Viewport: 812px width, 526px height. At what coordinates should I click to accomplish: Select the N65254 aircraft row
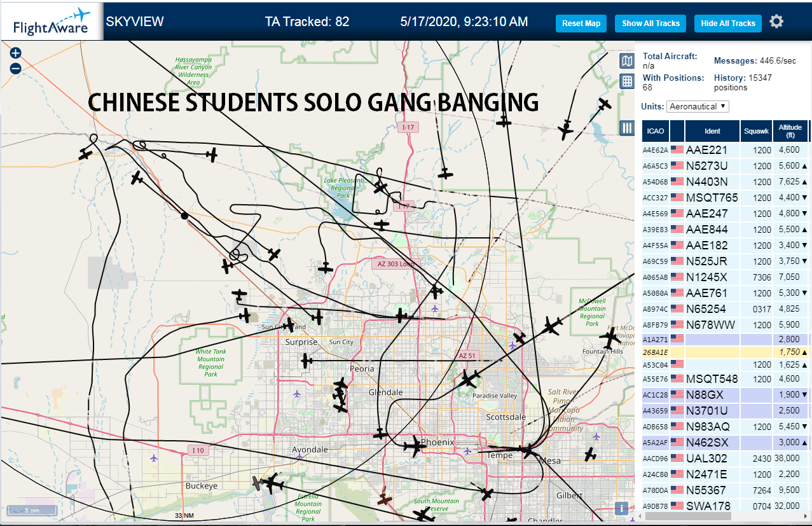(x=726, y=309)
